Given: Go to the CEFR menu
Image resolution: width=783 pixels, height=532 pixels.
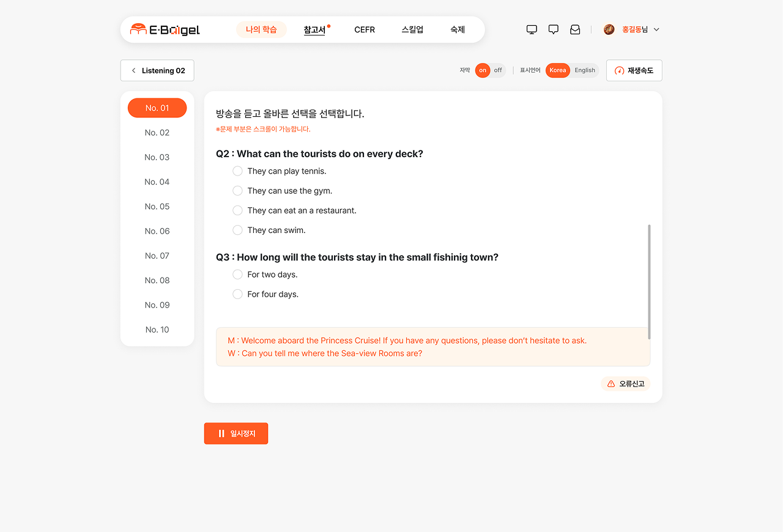Looking at the screenshot, I should click(x=365, y=29).
